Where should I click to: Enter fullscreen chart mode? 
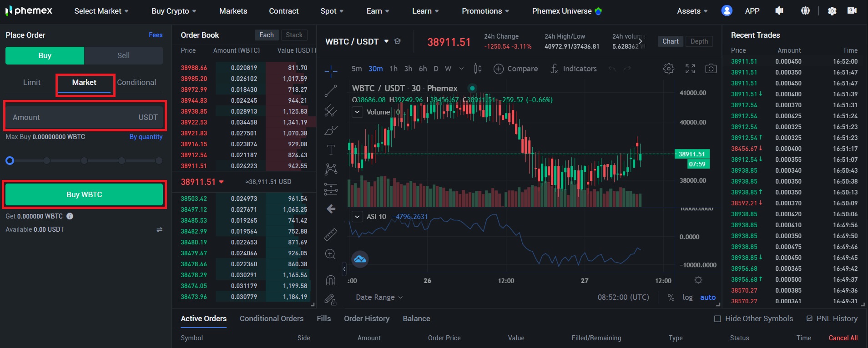(x=690, y=69)
